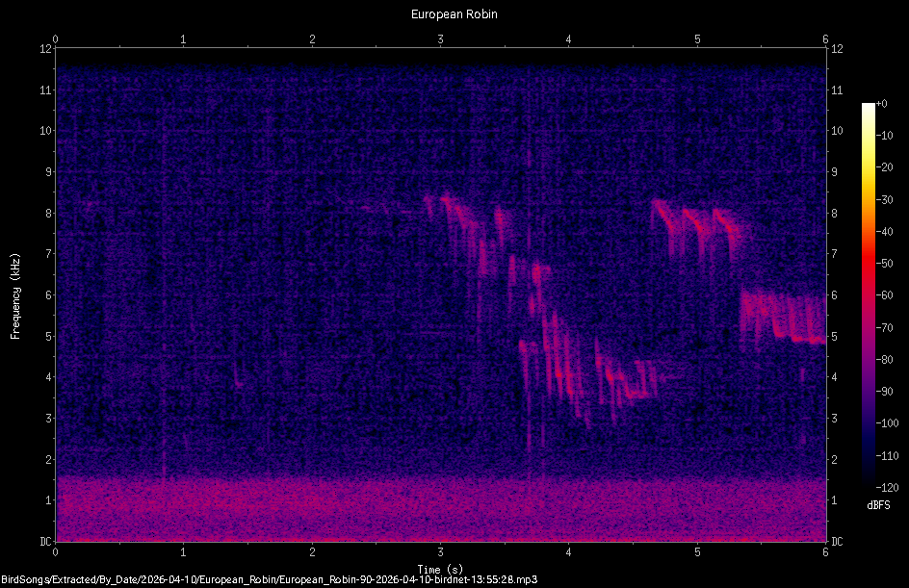Viewport: 909px width, 588px height.
Task: Click the 0 origin tick of the time axis
Action: pos(56,552)
